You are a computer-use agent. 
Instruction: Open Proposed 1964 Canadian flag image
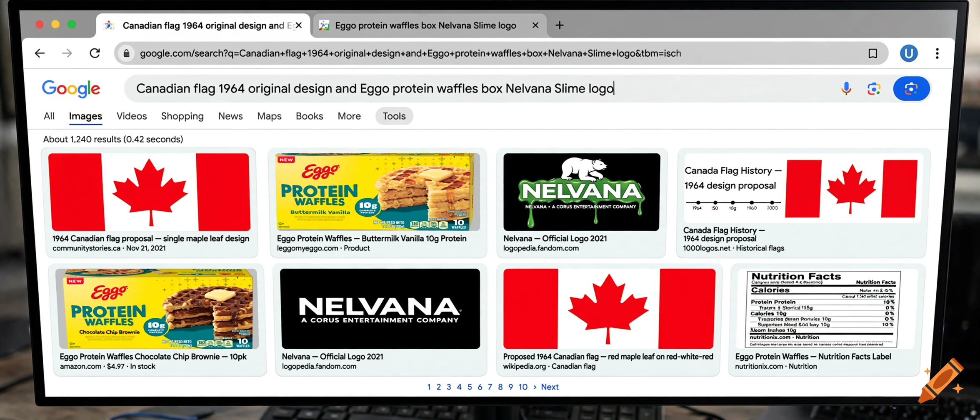pos(609,308)
